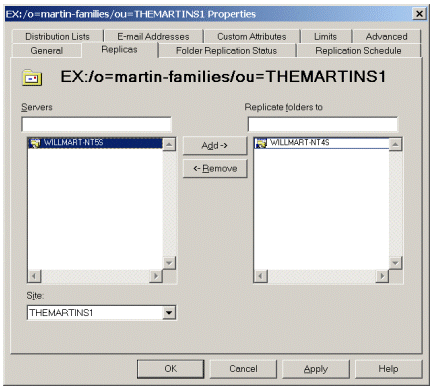Click right arrow of Replicate list horizontal scrollbar
Viewport: 432px width, 388px height.
382,276
